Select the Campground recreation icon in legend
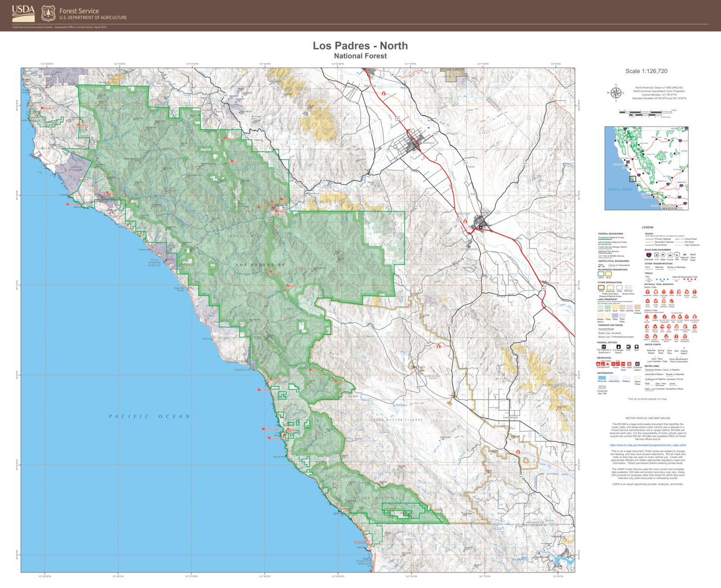The width and height of the screenshot is (721, 588). pos(599,364)
